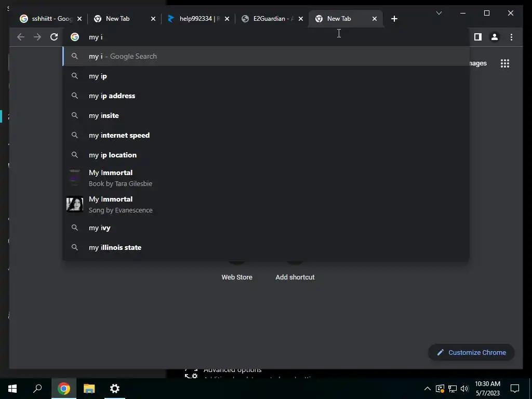The height and width of the screenshot is (399, 532).
Task: Close the active New Tab
Action: 375,19
